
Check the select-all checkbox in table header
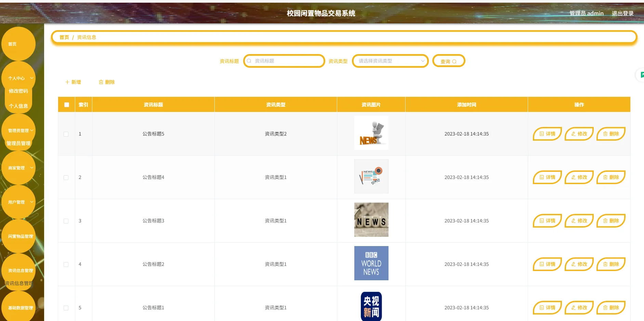coord(66,104)
